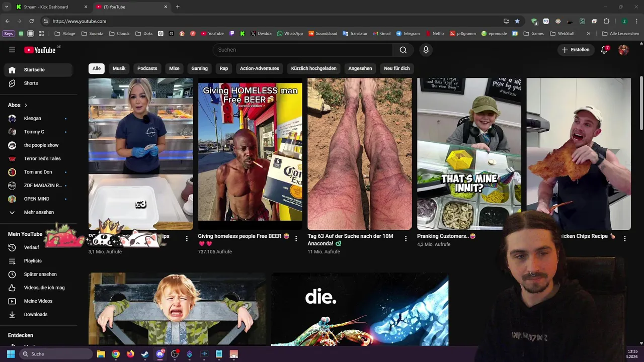The image size is (644, 362).
Task: Open Giving HOMELESS man Free BEER short
Action: click(250, 154)
